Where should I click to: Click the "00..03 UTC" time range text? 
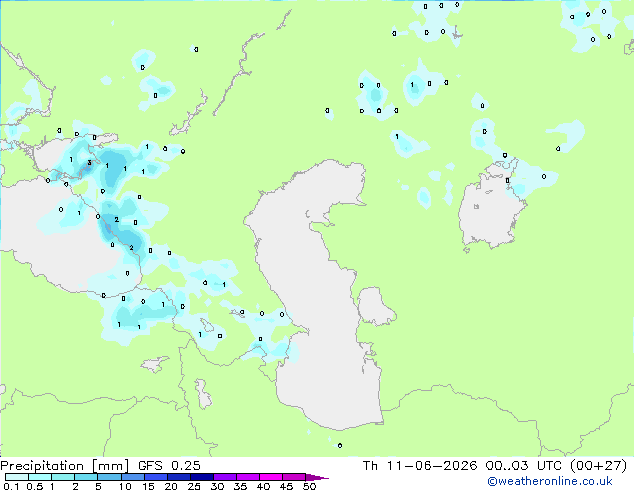click(x=524, y=466)
